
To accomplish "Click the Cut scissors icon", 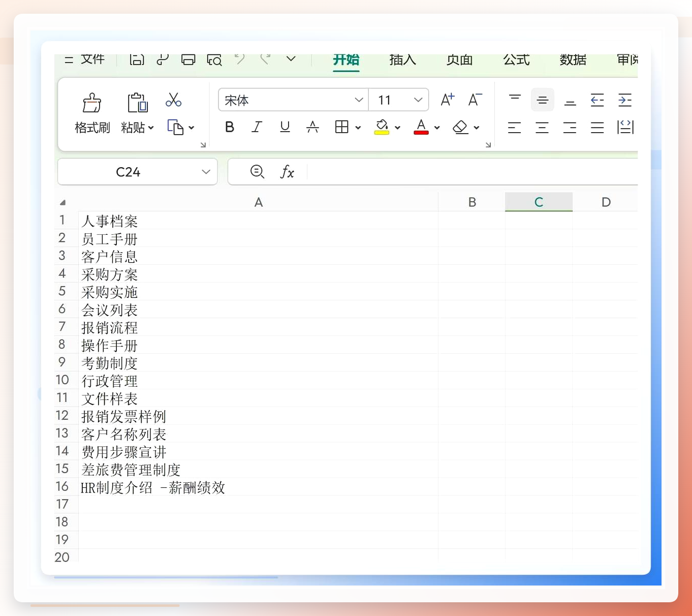I will coord(173,100).
